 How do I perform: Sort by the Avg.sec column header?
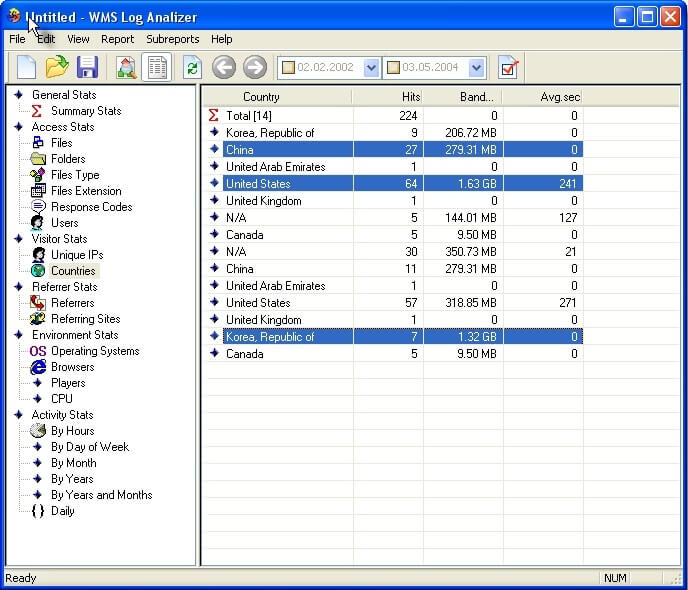pyautogui.click(x=542, y=97)
